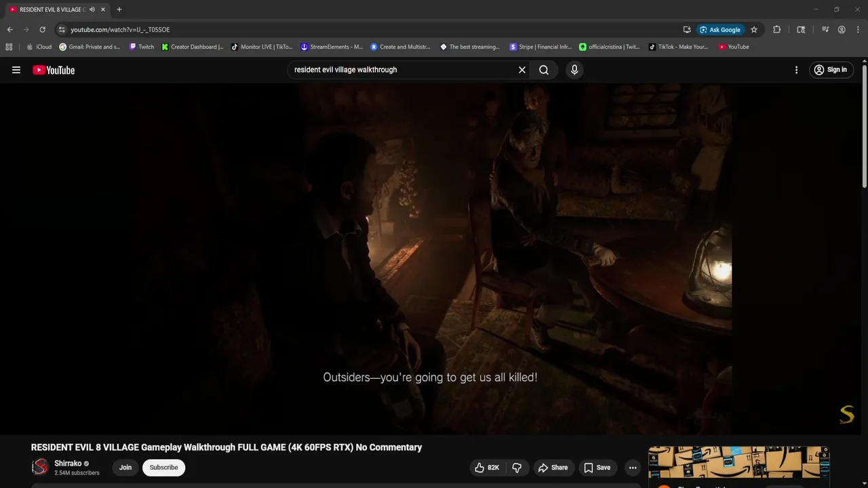Screen dimensions: 868x488
Task: Mute the tab via speaker icon
Action: click(x=92, y=9)
